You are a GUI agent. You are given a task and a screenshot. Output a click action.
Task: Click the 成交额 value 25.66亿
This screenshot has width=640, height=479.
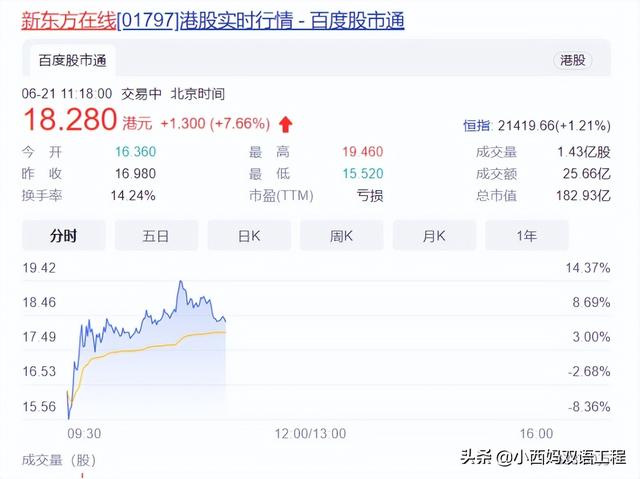(x=587, y=174)
